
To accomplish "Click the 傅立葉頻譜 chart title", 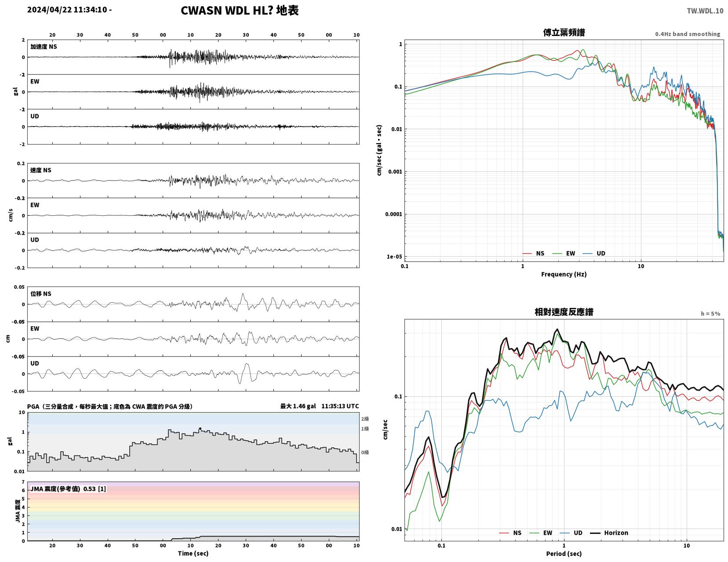I will click(564, 33).
